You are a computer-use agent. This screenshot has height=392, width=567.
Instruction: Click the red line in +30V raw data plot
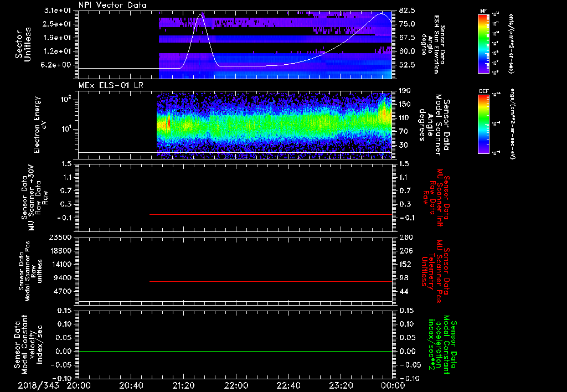tap(271, 214)
